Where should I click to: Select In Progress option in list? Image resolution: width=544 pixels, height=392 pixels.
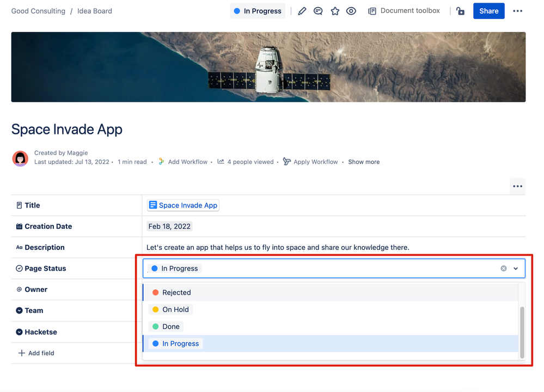pos(331,344)
